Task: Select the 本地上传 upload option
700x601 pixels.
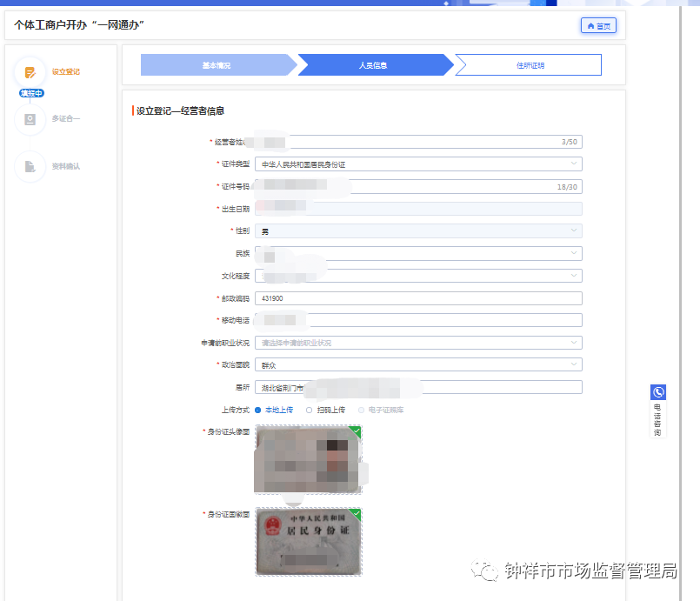Action: 272,409
